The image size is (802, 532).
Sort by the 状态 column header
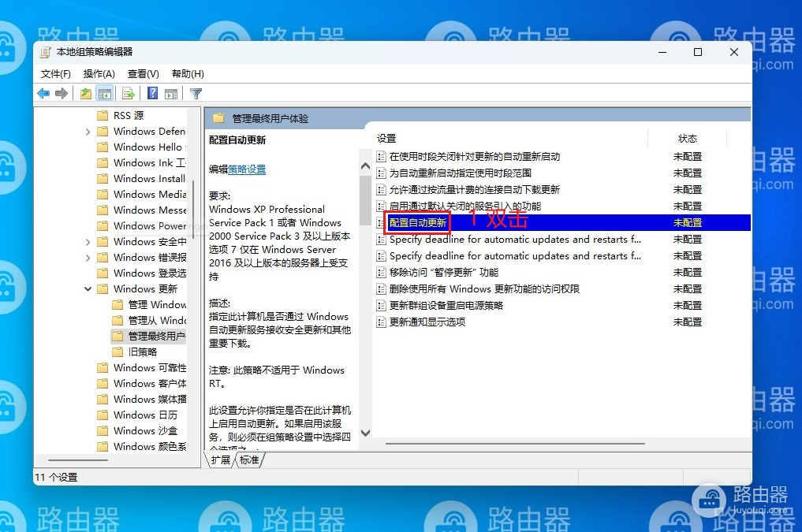click(688, 139)
